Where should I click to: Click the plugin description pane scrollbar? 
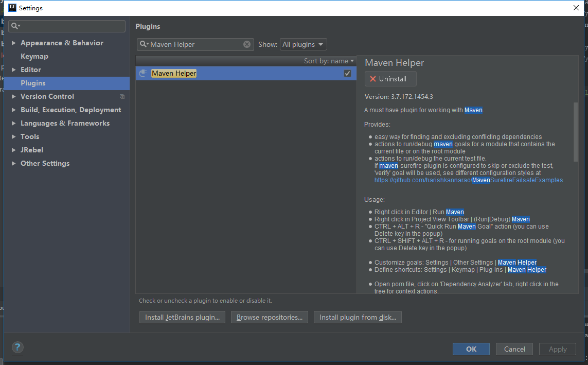tap(576, 133)
